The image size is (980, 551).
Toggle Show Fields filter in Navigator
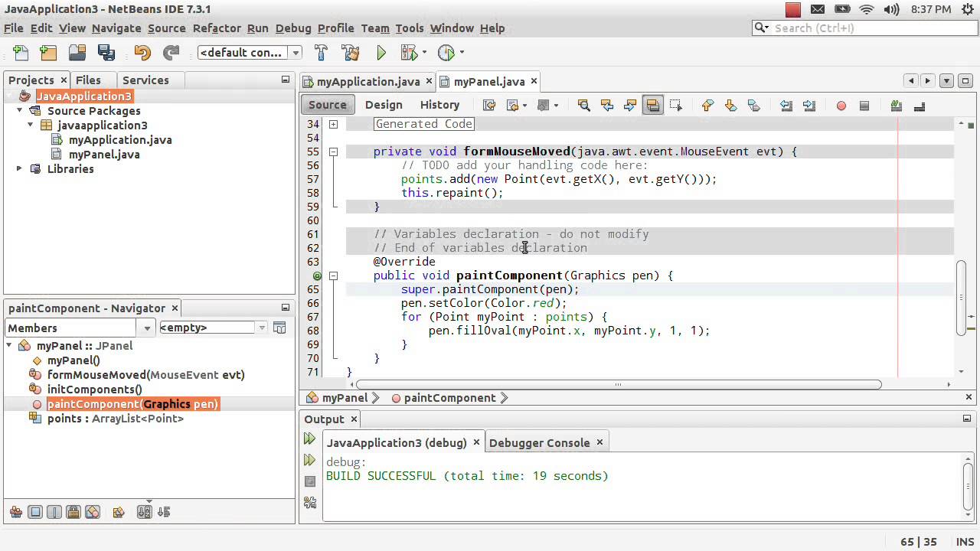(x=35, y=512)
